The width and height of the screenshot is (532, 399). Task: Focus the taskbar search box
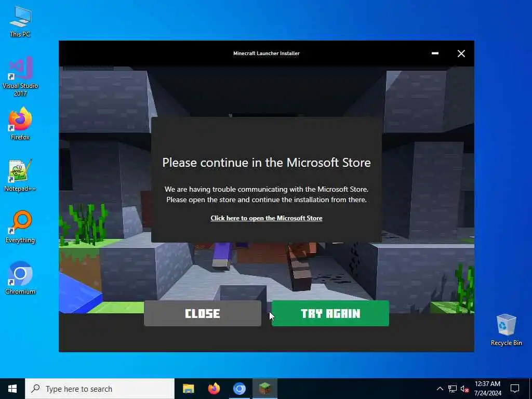pos(100,389)
